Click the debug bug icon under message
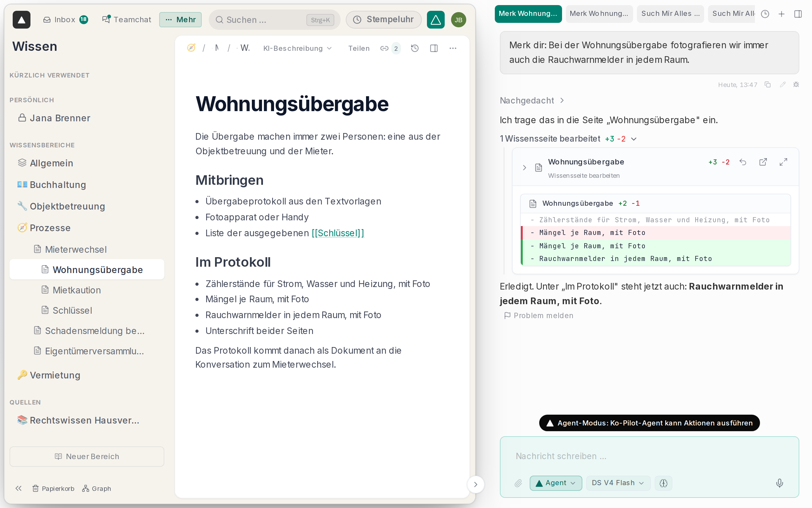The image size is (812, 508). click(796, 84)
